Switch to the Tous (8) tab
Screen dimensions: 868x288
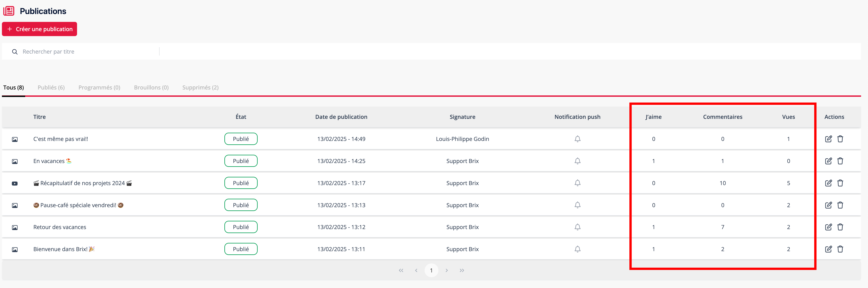click(x=13, y=88)
